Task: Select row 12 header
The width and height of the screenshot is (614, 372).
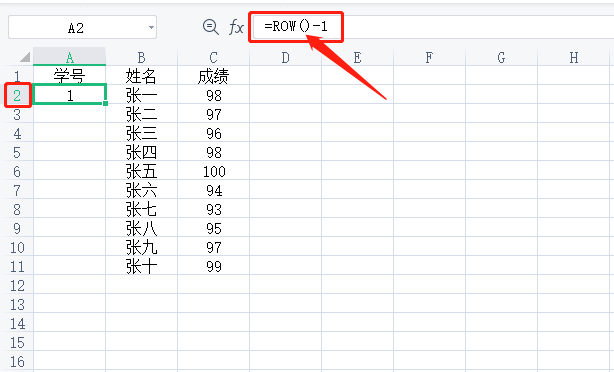Action: coord(17,285)
